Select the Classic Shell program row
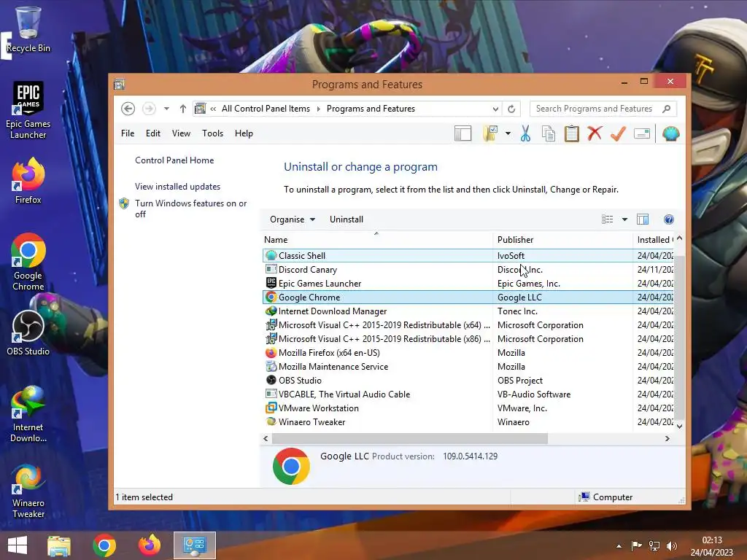Viewport: 747px width, 560px height. (468, 256)
